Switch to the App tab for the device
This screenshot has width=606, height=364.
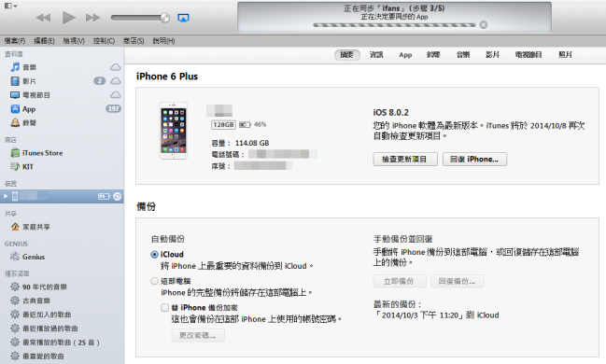pyautogui.click(x=405, y=55)
